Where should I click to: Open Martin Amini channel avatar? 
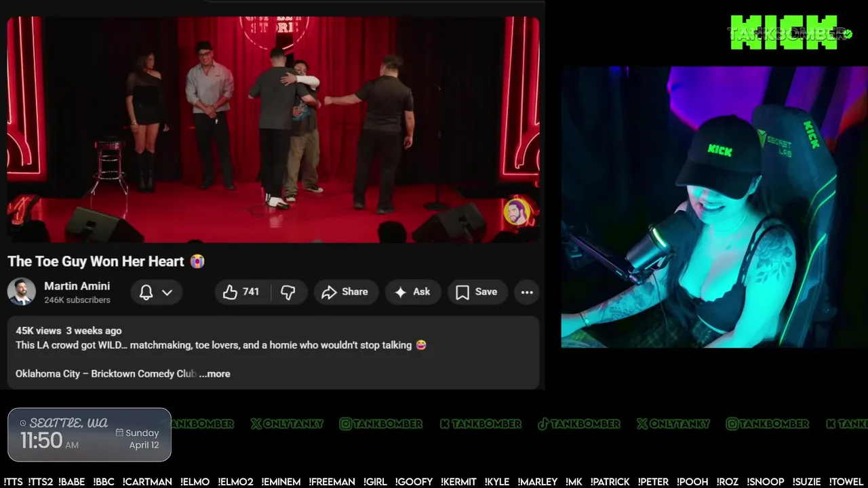point(22,292)
